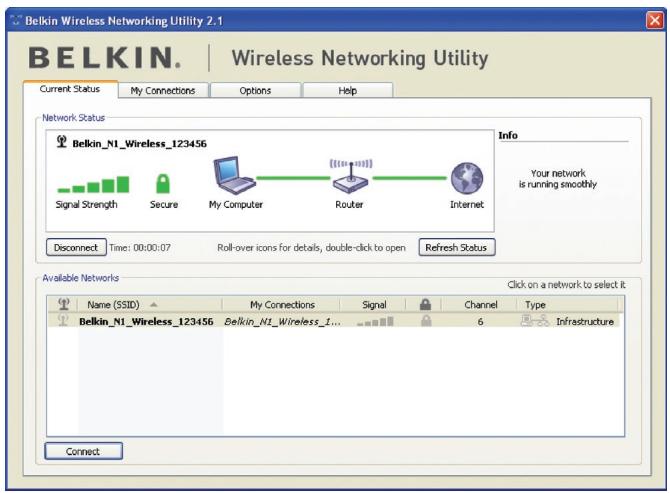Image resolution: width=670 pixels, height=493 pixels.
Task: Sort by the Signal column header
Action: [x=373, y=305]
